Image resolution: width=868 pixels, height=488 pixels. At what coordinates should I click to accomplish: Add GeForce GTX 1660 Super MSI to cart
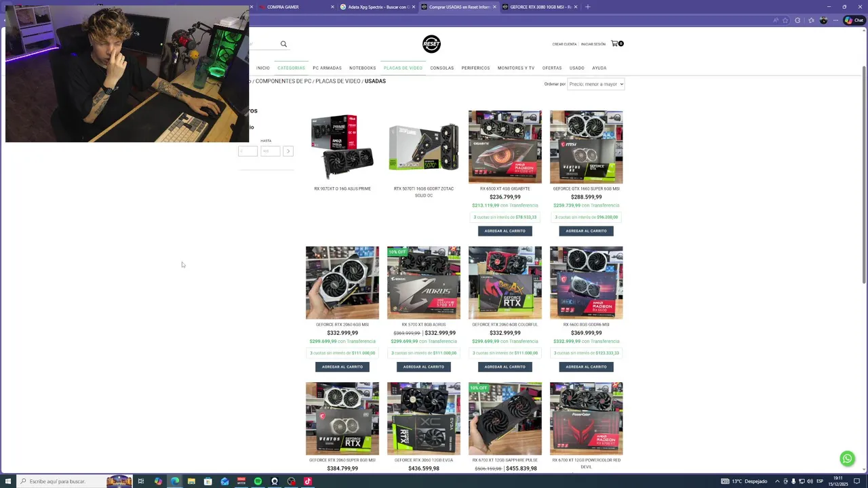[587, 231]
